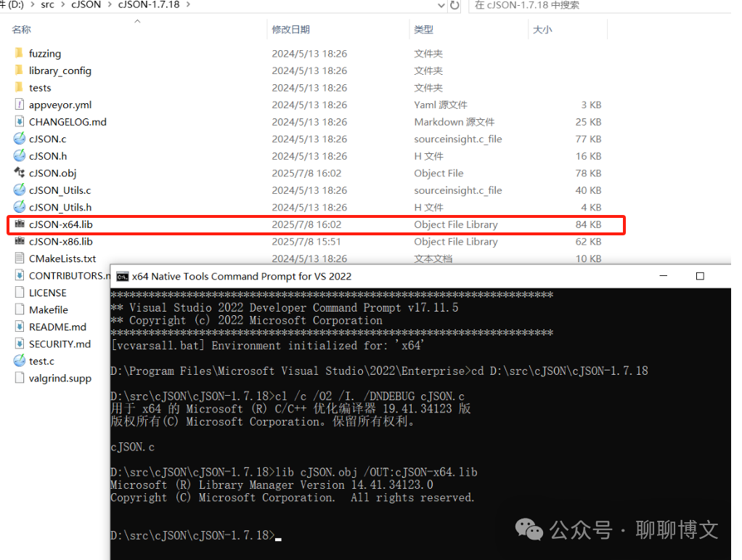The width and height of the screenshot is (742, 560).
Task: Select the library_config folder name
Action: click(60, 70)
